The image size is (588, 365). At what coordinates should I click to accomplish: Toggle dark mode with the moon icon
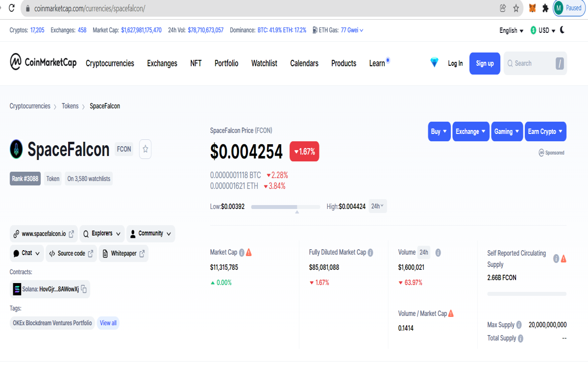pos(562,30)
